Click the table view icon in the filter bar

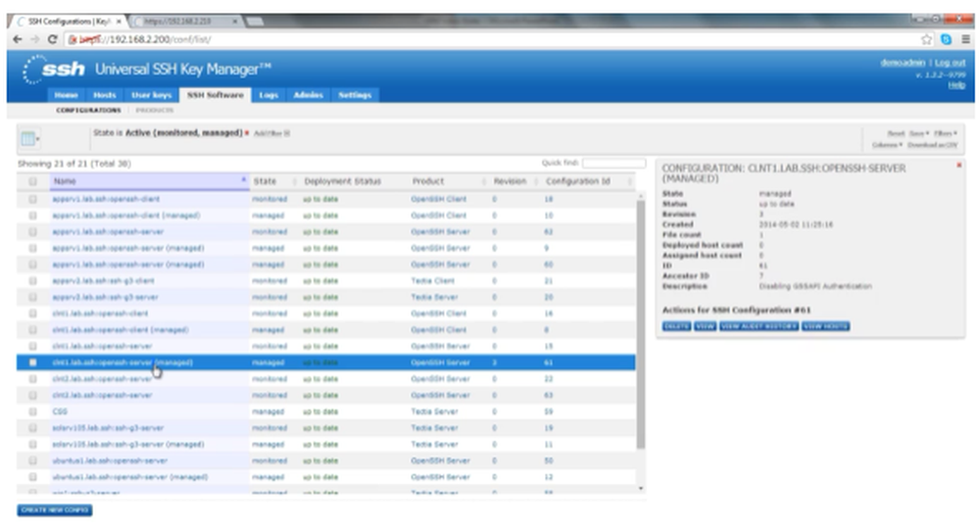pyautogui.click(x=27, y=139)
